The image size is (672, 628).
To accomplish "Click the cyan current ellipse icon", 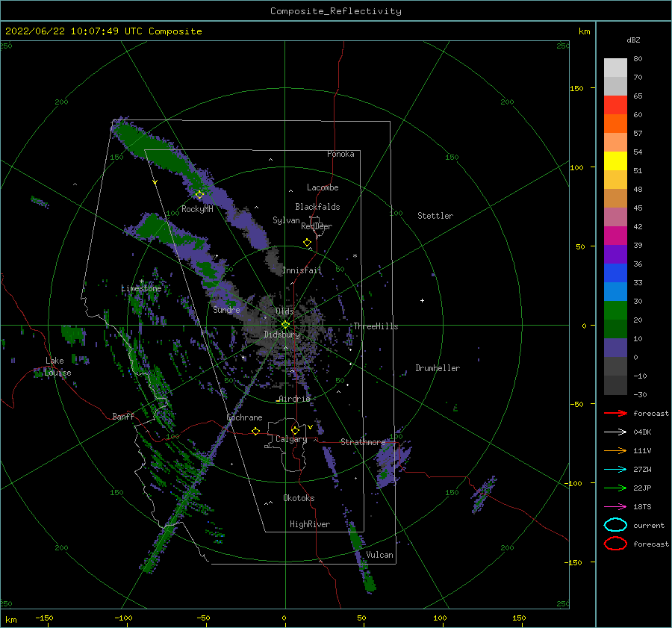I will pos(615,525).
